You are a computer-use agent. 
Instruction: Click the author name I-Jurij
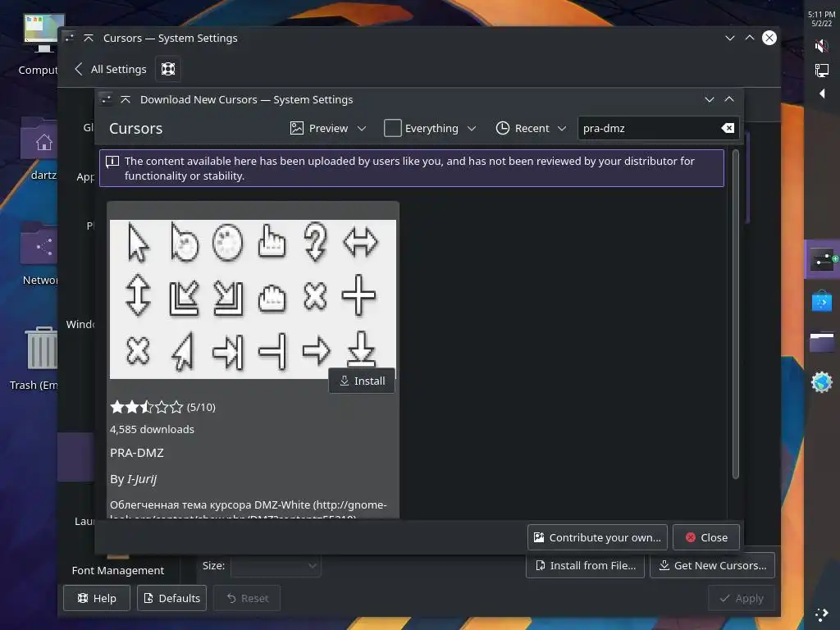point(141,479)
